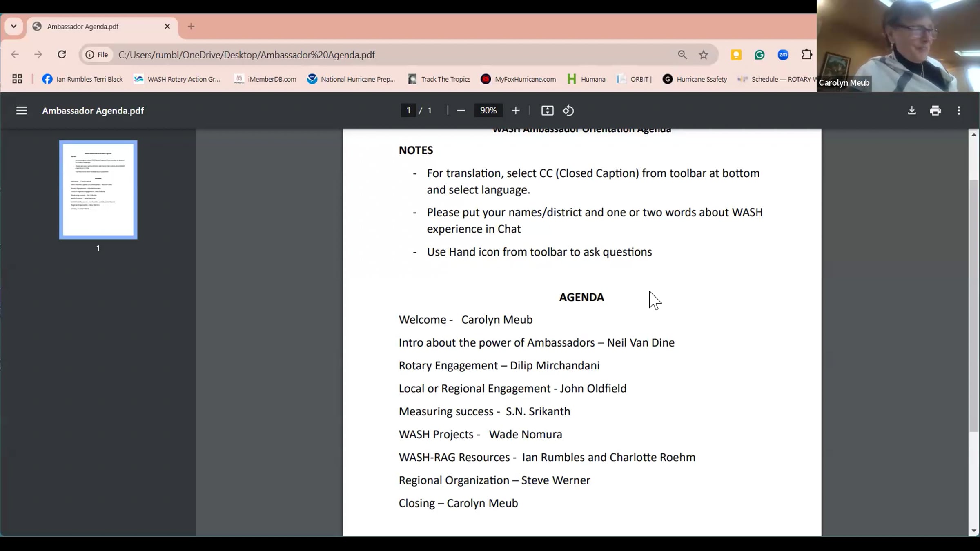Image resolution: width=980 pixels, height=551 pixels.
Task: Click Carolyn Meub video participant tile
Action: (x=898, y=46)
